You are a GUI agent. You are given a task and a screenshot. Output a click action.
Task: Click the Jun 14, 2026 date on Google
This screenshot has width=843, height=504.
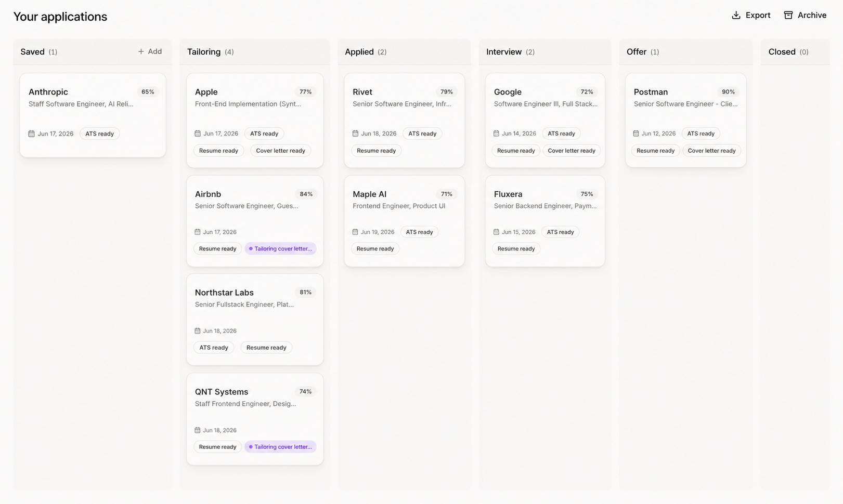[x=519, y=134]
